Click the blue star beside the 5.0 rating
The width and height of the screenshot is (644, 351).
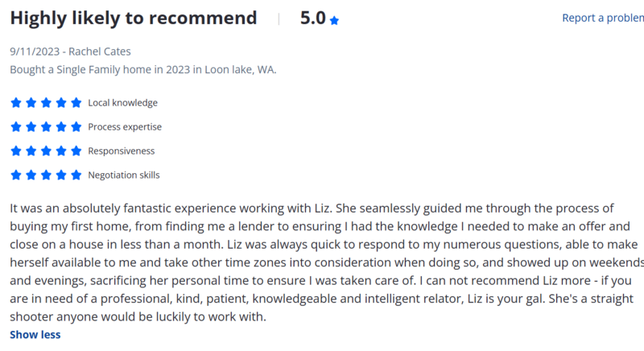(334, 20)
